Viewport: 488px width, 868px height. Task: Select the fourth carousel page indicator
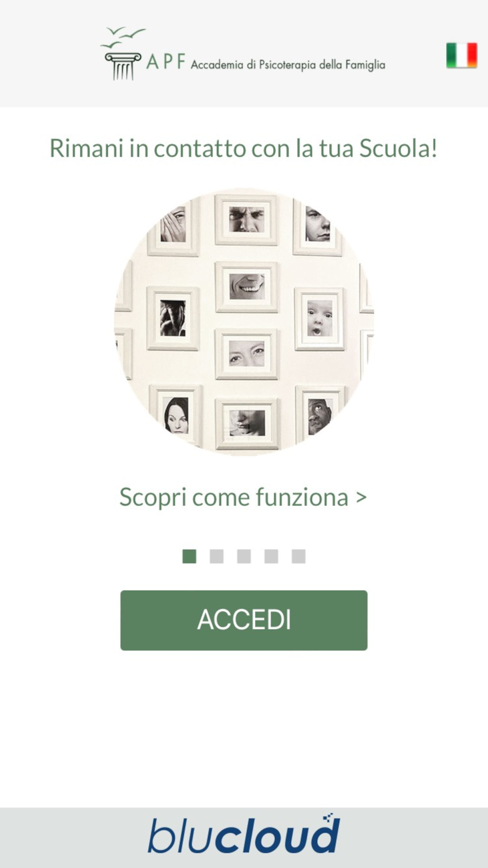click(x=271, y=556)
